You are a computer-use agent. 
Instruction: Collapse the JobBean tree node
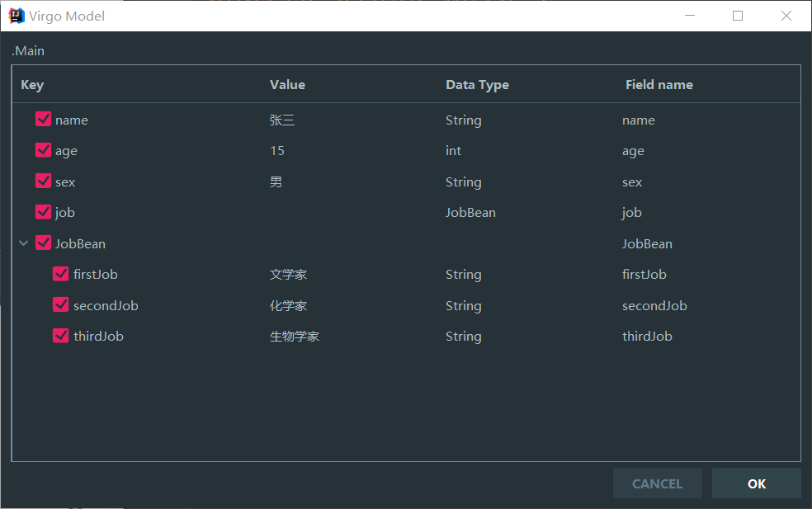[x=23, y=243]
